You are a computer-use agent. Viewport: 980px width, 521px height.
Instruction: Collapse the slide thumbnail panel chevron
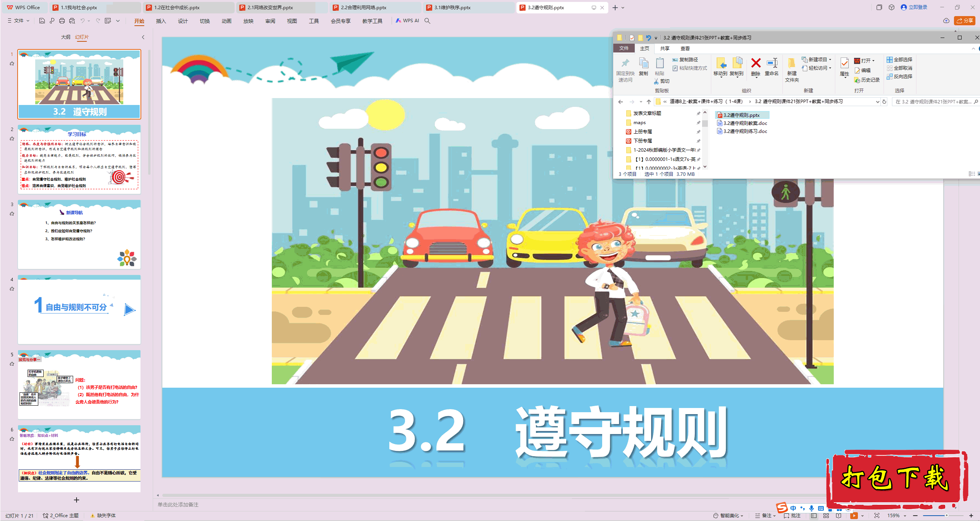143,37
